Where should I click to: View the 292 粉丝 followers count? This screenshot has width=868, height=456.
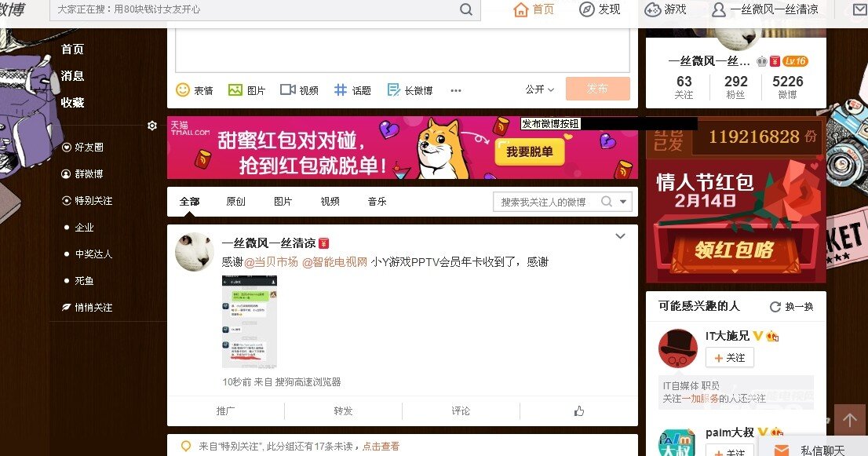tap(735, 87)
